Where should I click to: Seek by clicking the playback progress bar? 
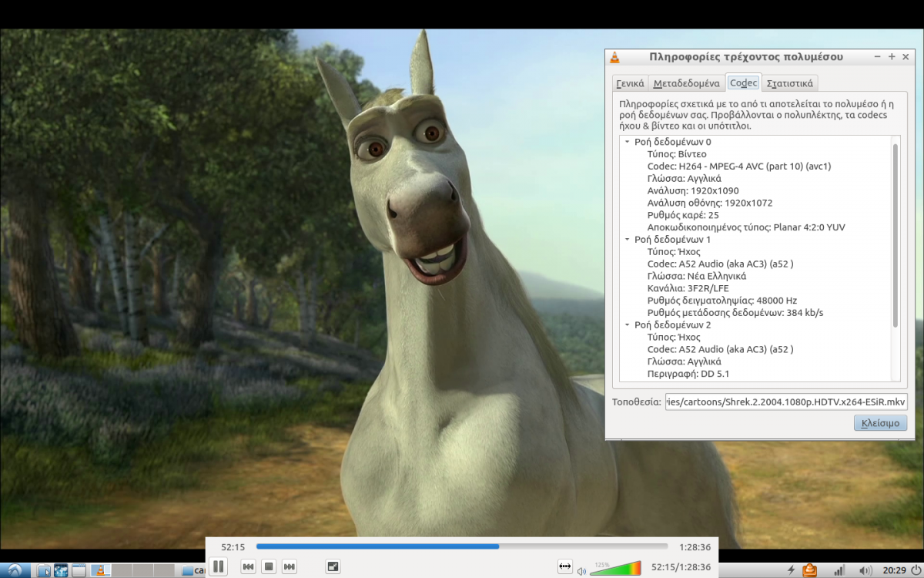point(464,546)
